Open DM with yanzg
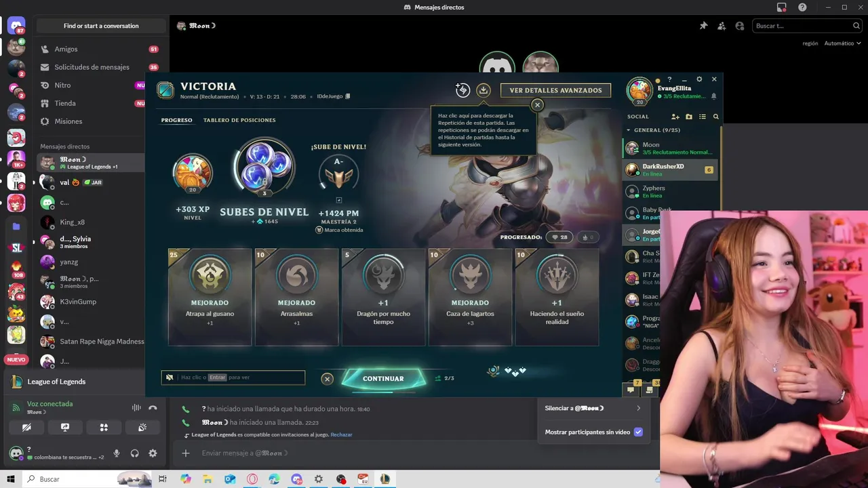The image size is (868, 488). point(90,262)
